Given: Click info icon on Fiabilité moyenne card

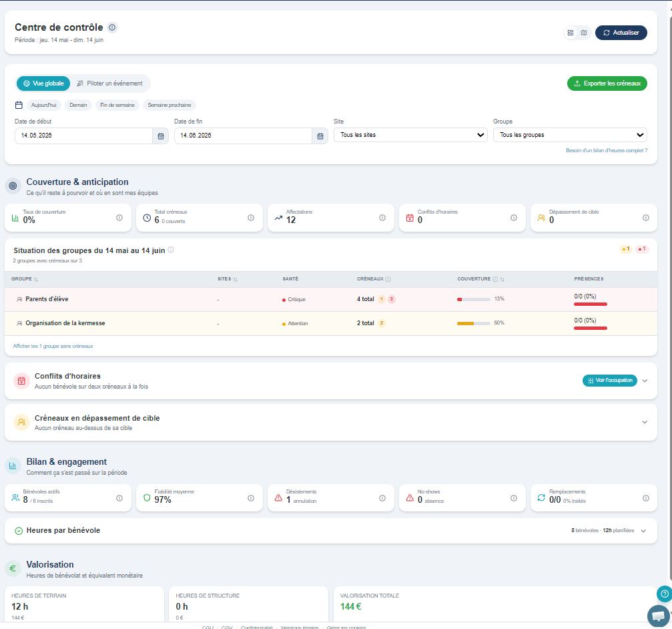Looking at the screenshot, I should click(251, 498).
